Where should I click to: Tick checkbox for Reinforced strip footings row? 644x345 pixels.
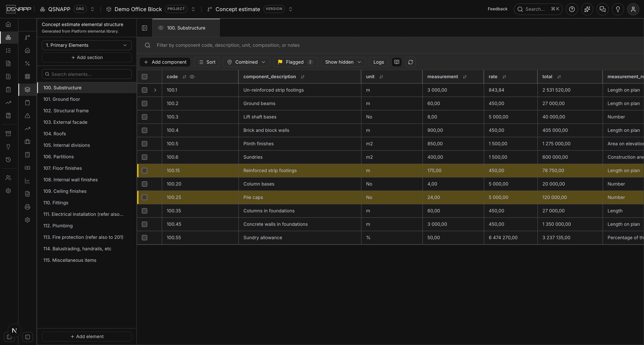(145, 171)
